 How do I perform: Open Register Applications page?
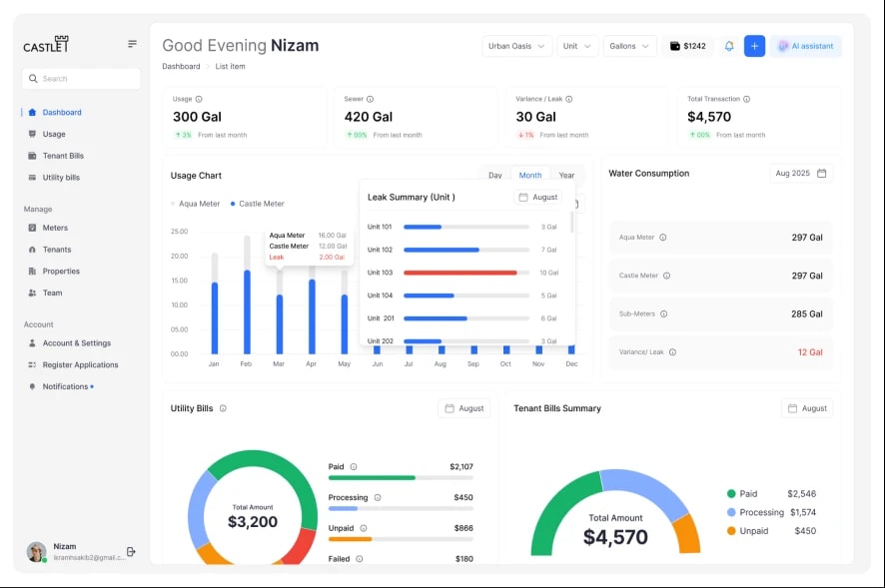coord(80,365)
